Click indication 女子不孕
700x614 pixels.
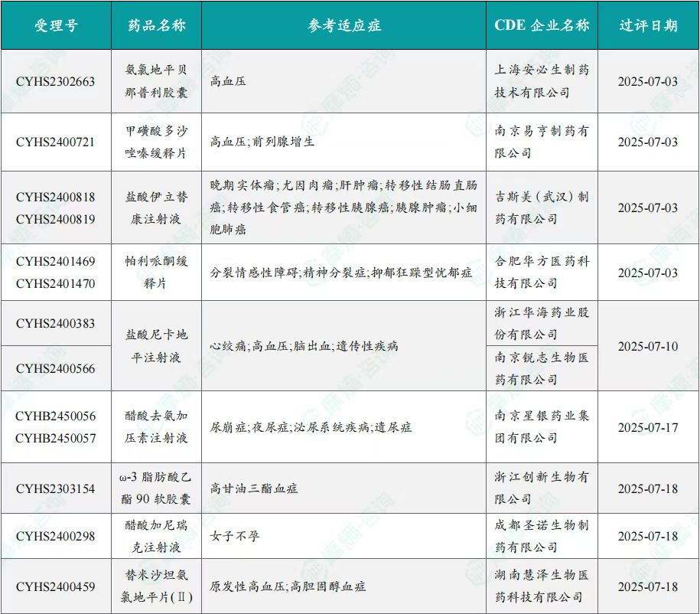pos(234,536)
